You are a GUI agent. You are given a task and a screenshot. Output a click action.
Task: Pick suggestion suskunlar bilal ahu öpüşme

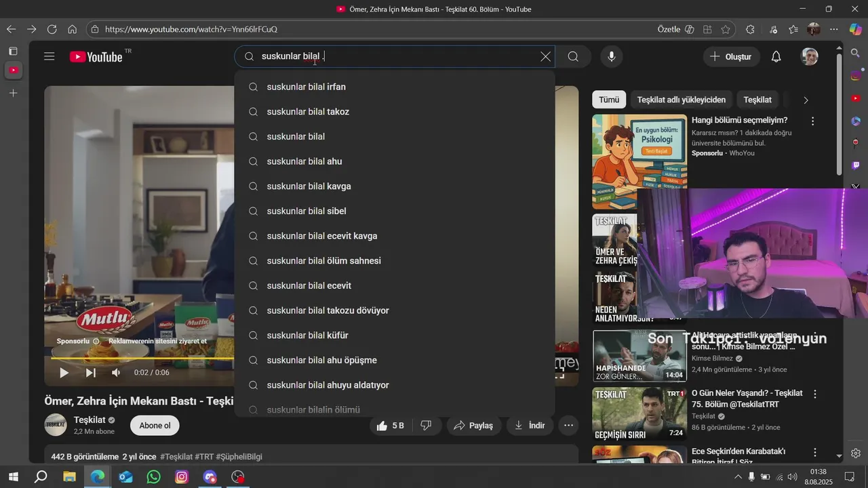[x=395, y=360]
